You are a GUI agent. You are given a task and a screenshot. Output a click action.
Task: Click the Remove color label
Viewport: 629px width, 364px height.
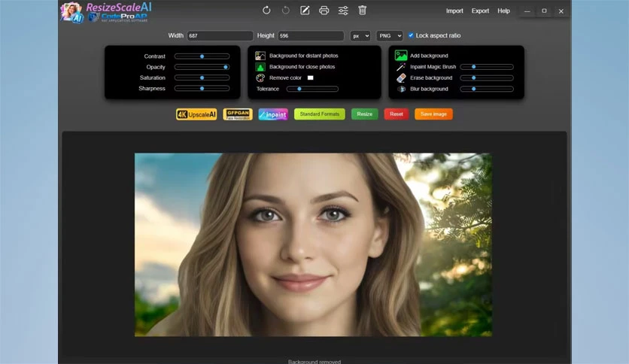pos(285,77)
